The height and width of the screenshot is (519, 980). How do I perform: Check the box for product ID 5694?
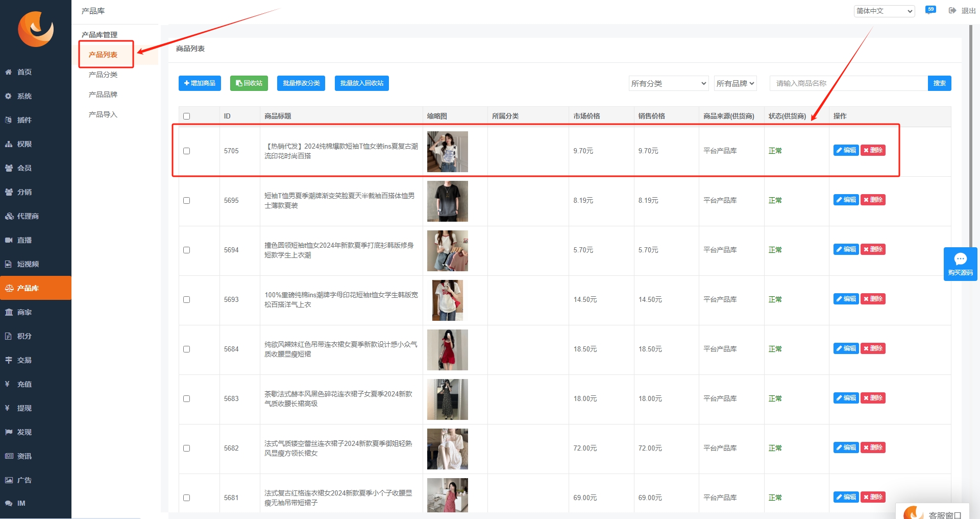pos(186,250)
